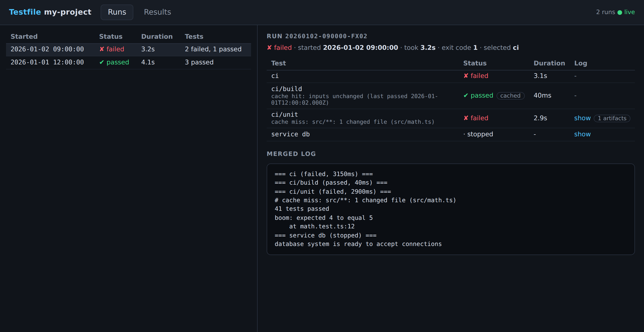Click the Testfile logo text

tap(25, 12)
